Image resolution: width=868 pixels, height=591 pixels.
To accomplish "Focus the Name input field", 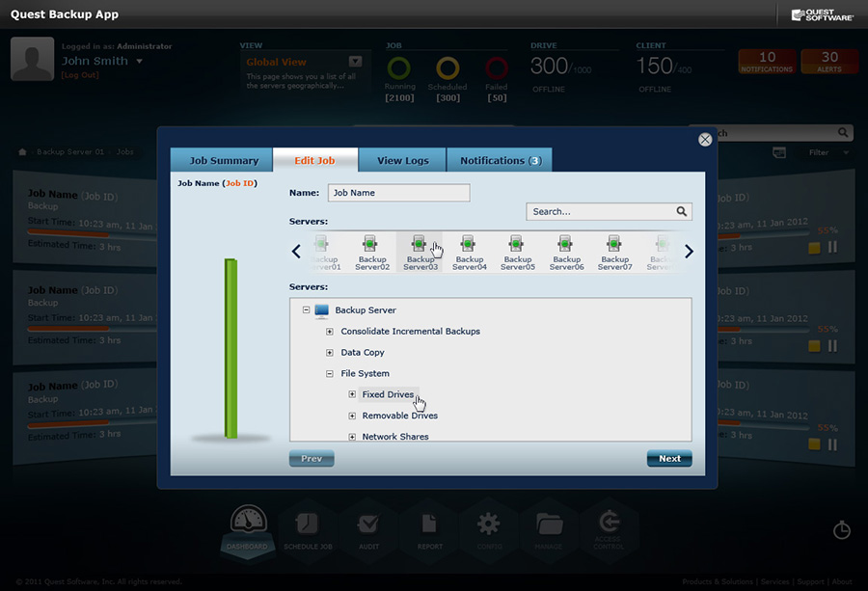I will [x=398, y=193].
